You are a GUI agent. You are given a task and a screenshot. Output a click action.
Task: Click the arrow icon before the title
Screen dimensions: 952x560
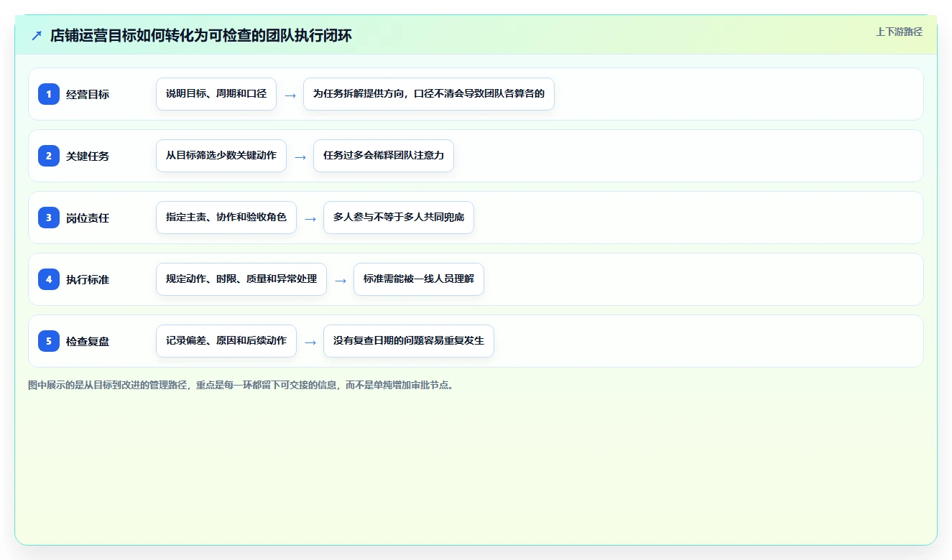click(37, 35)
